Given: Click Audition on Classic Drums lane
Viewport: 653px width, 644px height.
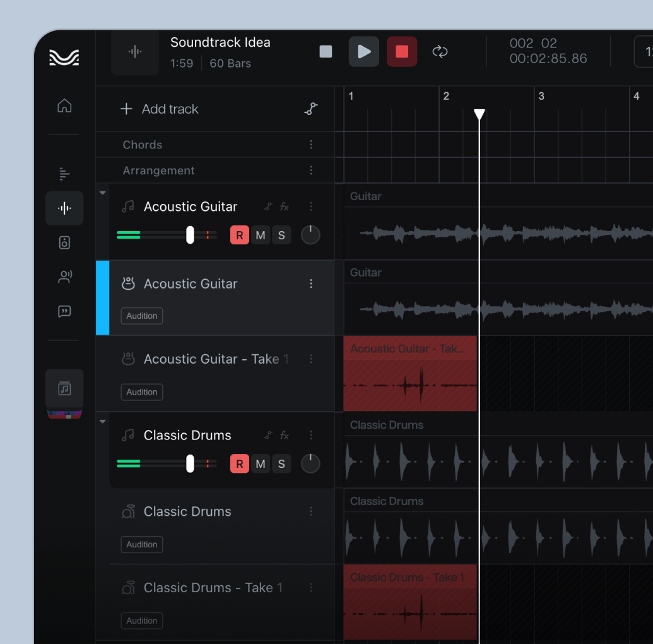Looking at the screenshot, I should coord(141,544).
